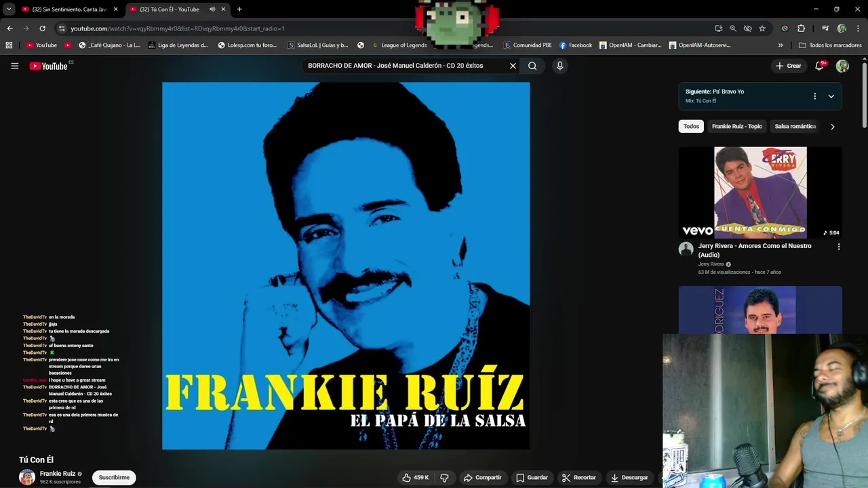Show hidden bookmarks with the chevron
Image resolution: width=868 pixels, height=488 pixels.
pyautogui.click(x=781, y=45)
